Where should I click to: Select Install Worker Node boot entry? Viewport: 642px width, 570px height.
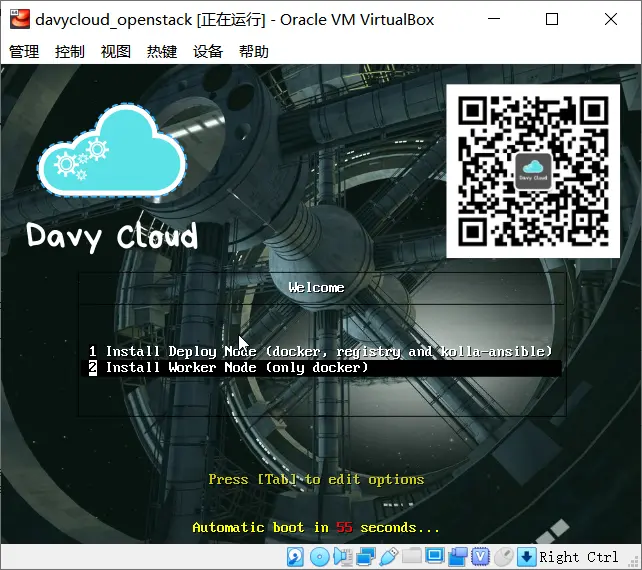pyautogui.click(x=321, y=368)
